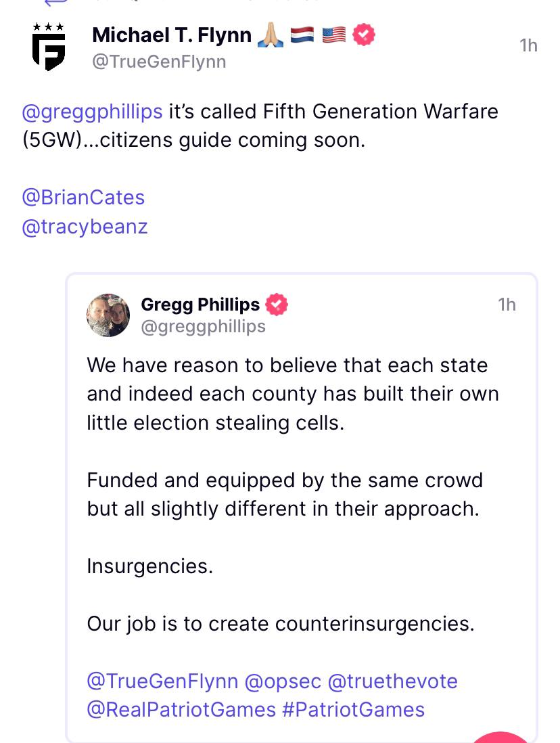
Task: Open Michael T. Flynn's profile logo avatar
Action: click(49, 47)
